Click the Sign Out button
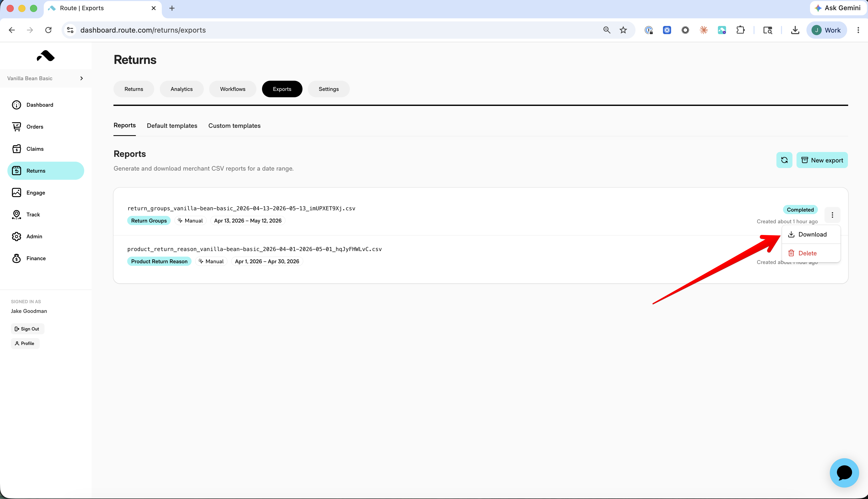Viewport: 868px width, 499px height. click(27, 329)
